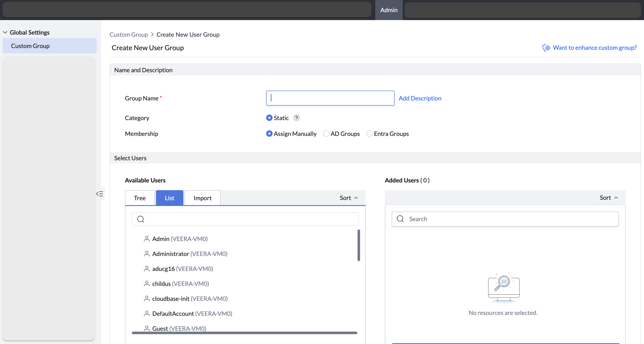Click the Add Description link
644x344 pixels.
(x=420, y=98)
